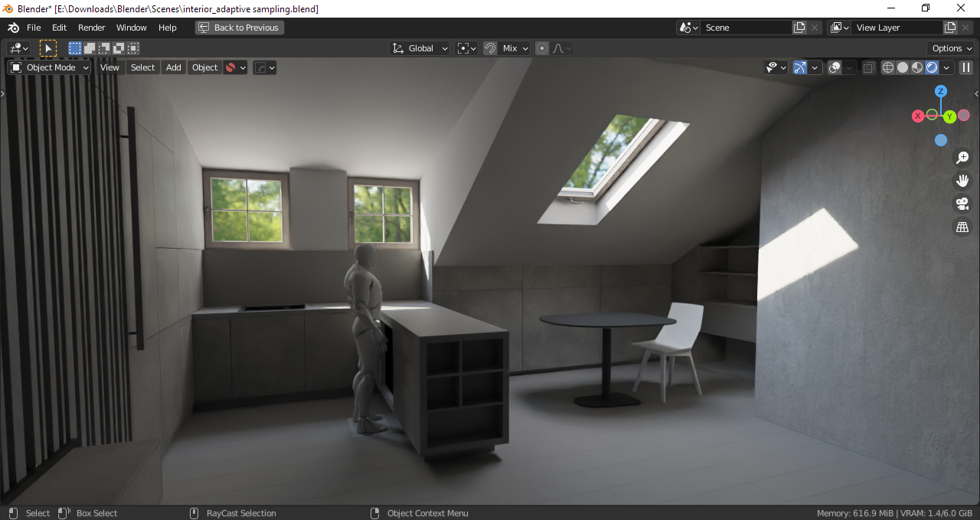Open the transform pivot point dropdown
Image resolution: width=980 pixels, height=520 pixels.
pyautogui.click(x=466, y=48)
